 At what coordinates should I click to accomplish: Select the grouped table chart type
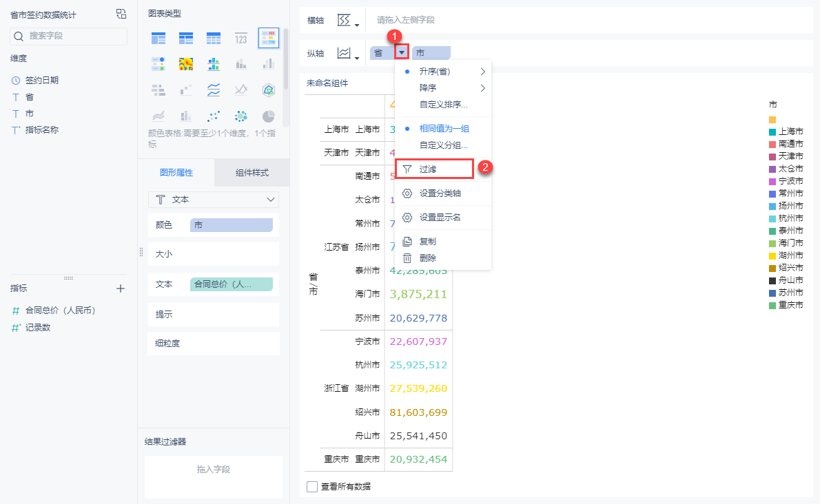(x=158, y=38)
